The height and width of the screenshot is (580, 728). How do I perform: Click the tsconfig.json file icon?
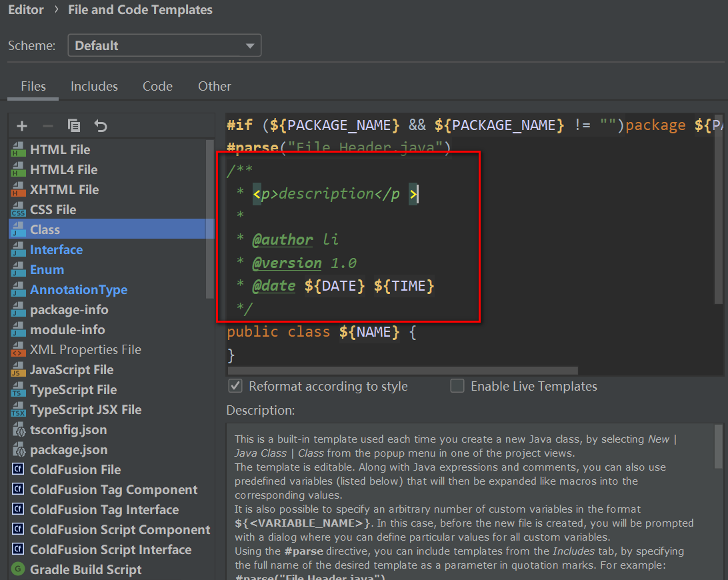[x=18, y=429]
